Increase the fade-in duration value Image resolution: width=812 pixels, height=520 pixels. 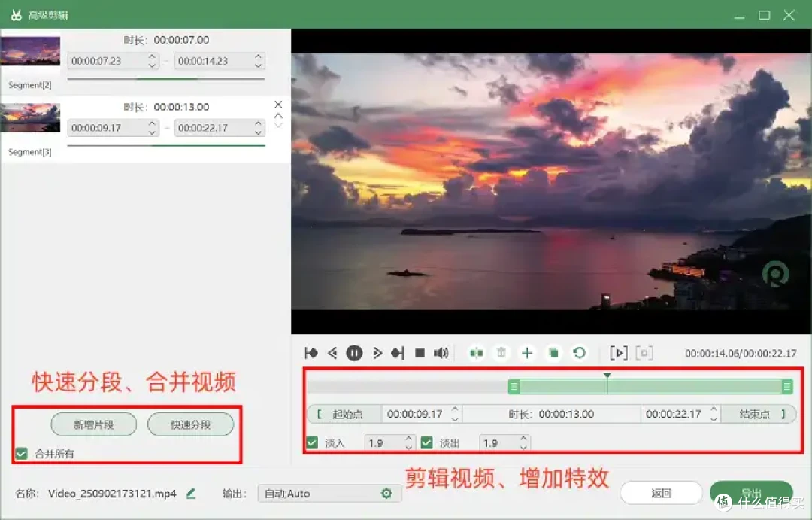click(408, 439)
